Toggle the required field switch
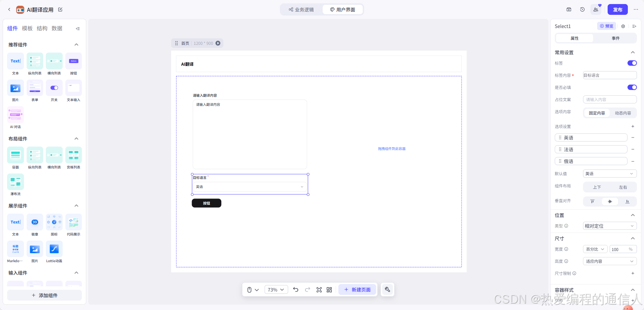This screenshot has height=310, width=644. 632,87
